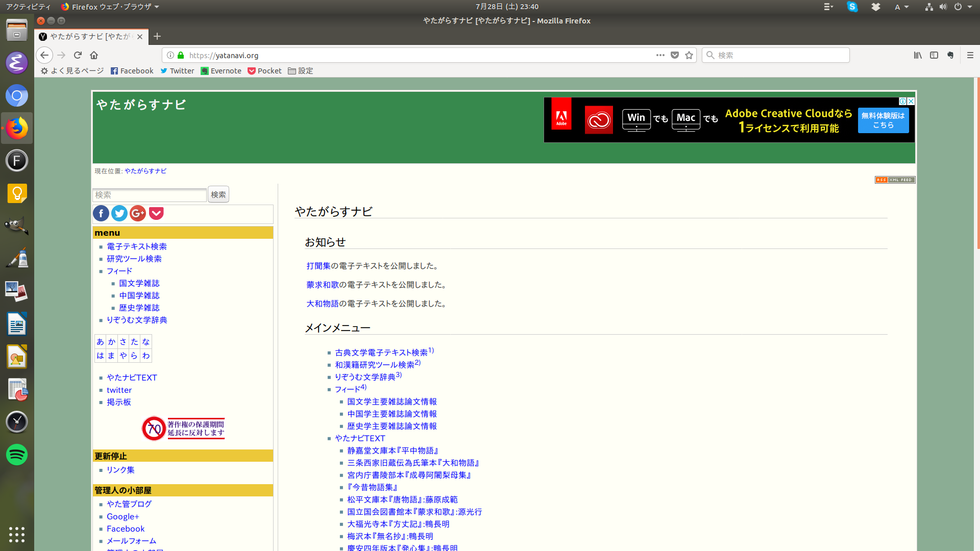Screen dimensions: 980x551
Task: Share page via blue Facebook circle icon
Action: tap(101, 213)
